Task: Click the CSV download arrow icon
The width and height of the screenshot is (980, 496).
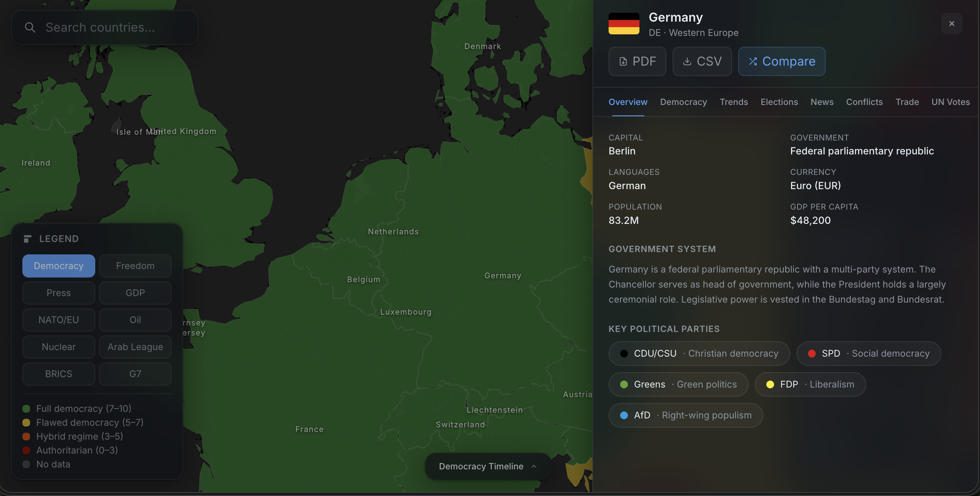Action: [687, 61]
